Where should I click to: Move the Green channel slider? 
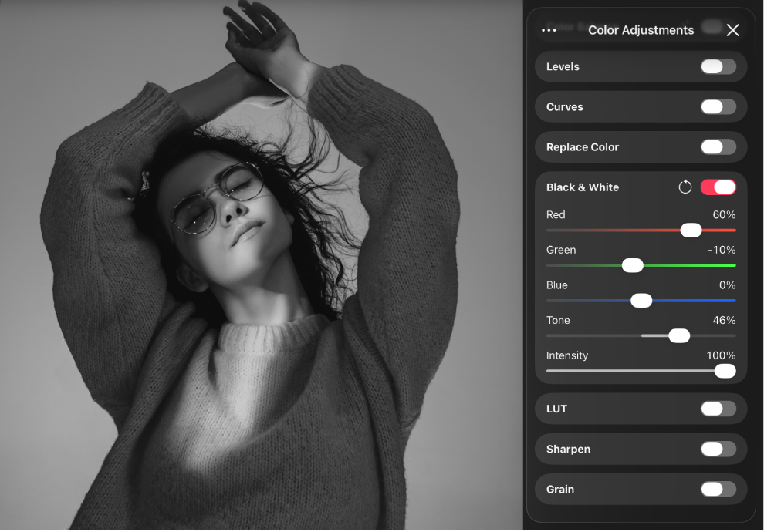click(x=632, y=265)
